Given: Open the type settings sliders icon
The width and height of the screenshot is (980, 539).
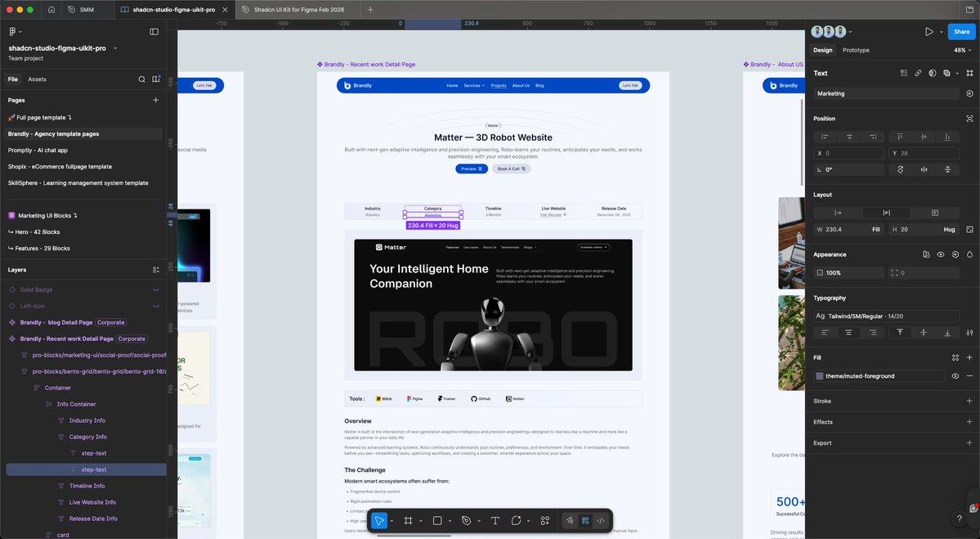Looking at the screenshot, I should coord(969,333).
